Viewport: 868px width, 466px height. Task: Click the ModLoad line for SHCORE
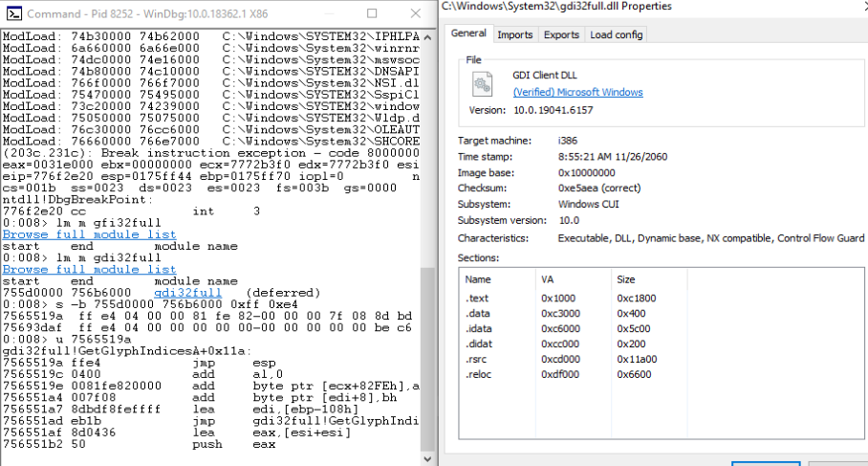click(211, 142)
